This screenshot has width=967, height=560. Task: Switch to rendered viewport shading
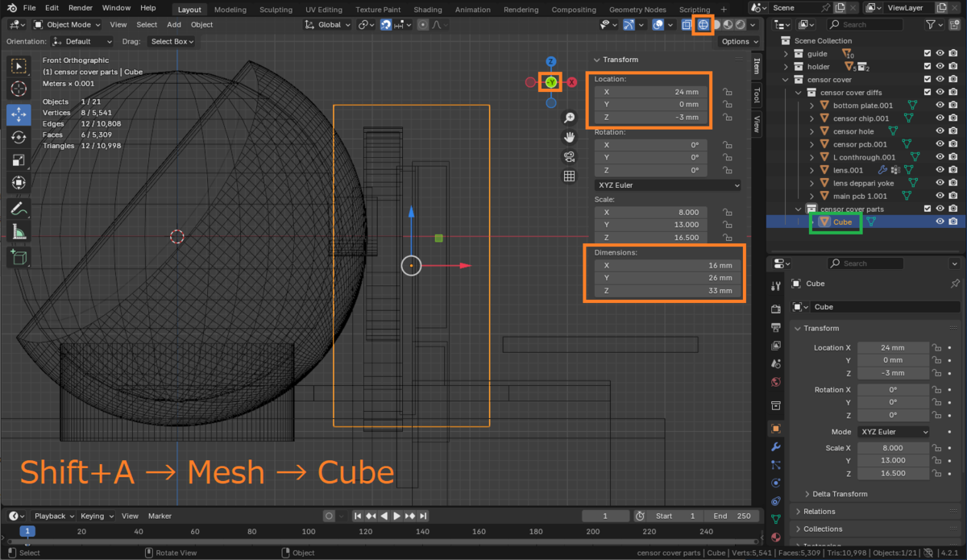coord(741,24)
